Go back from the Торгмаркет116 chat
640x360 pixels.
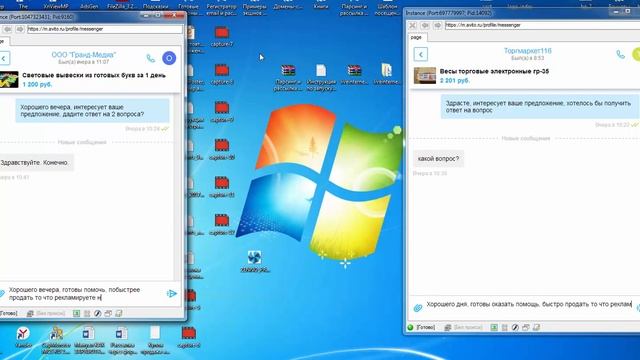click(x=421, y=54)
